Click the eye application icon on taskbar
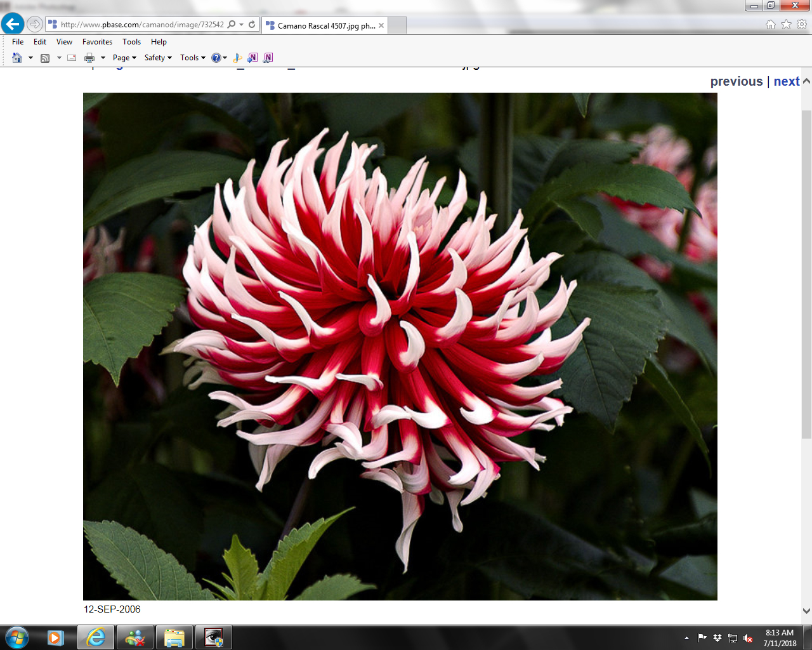Image resolution: width=812 pixels, height=650 pixels. pos(214,637)
